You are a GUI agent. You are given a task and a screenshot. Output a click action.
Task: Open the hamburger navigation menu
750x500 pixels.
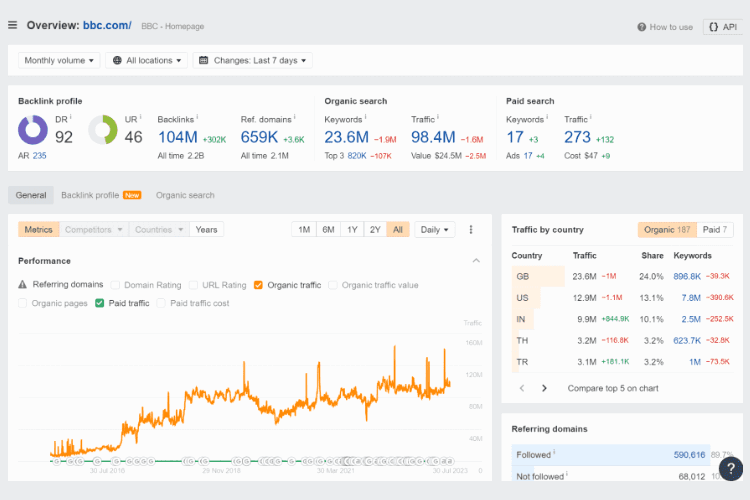pos(12,25)
